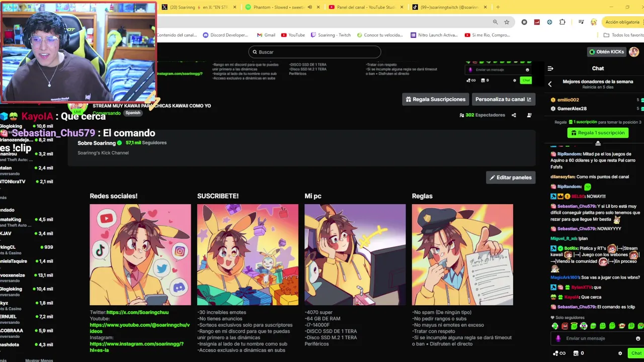Insert the angry red emote in chat
The image size is (644, 362).
coord(565,326)
